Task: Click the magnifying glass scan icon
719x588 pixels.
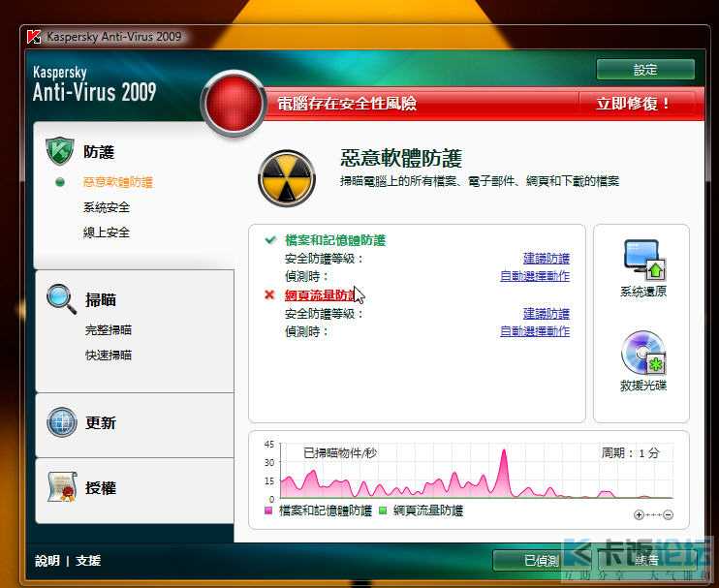Action: [x=61, y=298]
